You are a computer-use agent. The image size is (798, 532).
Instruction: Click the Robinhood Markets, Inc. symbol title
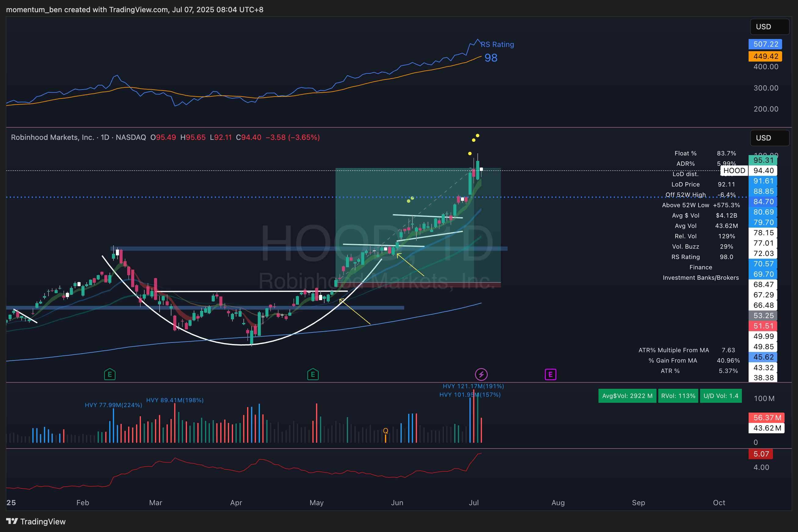click(x=53, y=137)
